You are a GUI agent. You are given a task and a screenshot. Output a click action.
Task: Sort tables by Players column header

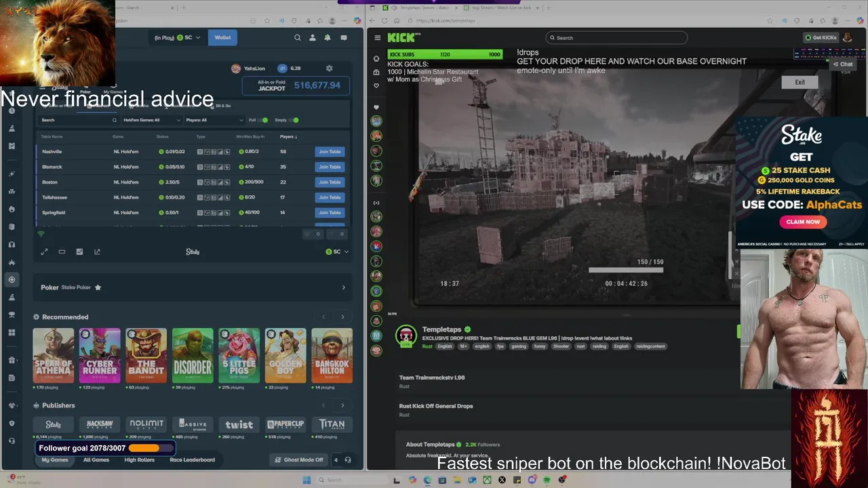pos(288,137)
